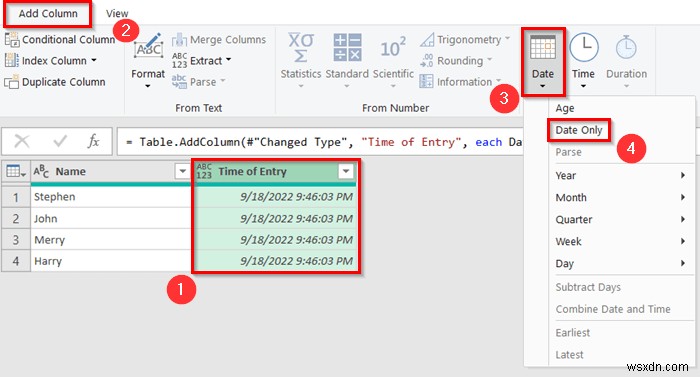700x377 pixels.
Task: Expand the Index Column dropdown arrow
Action: tap(94, 60)
